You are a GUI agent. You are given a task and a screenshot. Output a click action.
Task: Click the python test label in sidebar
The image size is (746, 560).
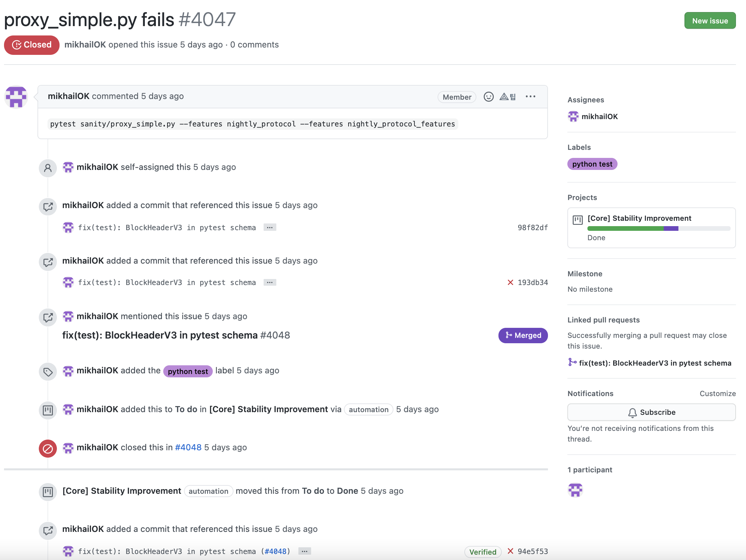(592, 164)
